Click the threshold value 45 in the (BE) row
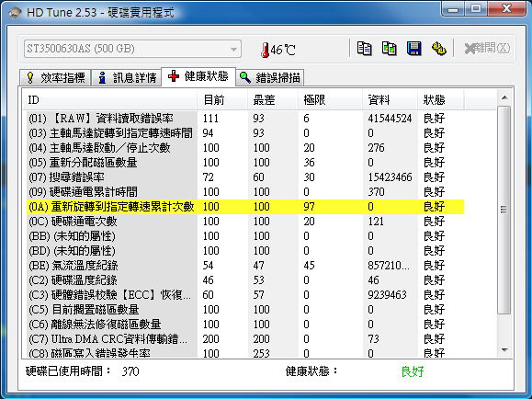The image size is (532, 399). pos(309,265)
